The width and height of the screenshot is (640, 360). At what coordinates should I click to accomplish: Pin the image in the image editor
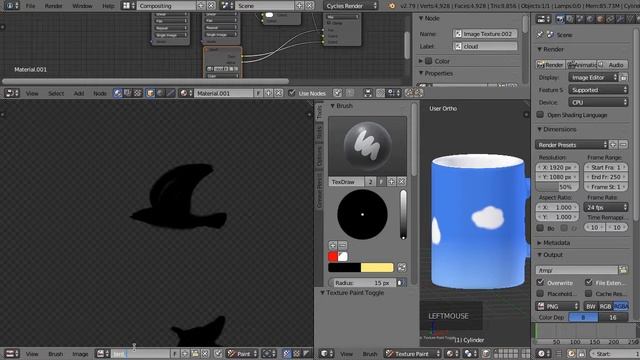[x=218, y=353]
